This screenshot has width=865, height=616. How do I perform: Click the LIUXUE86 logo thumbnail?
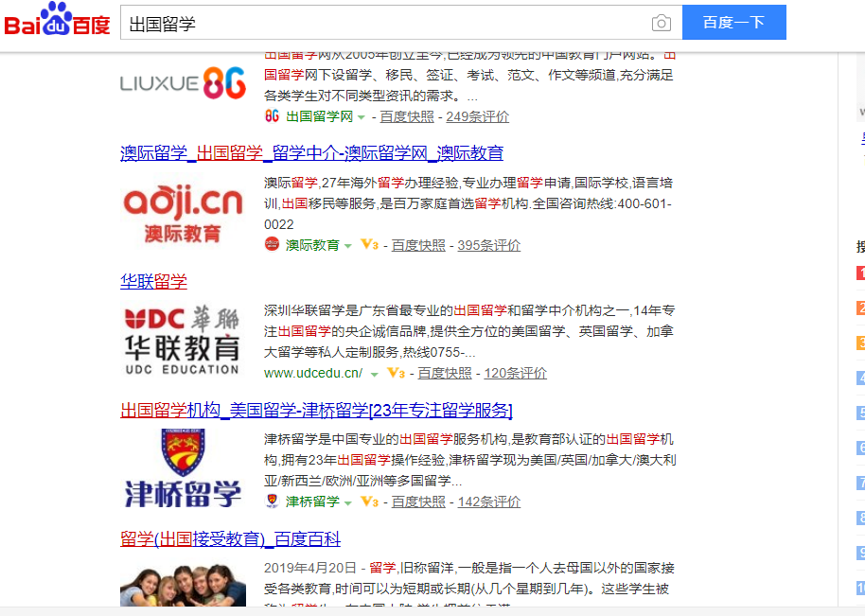[183, 83]
